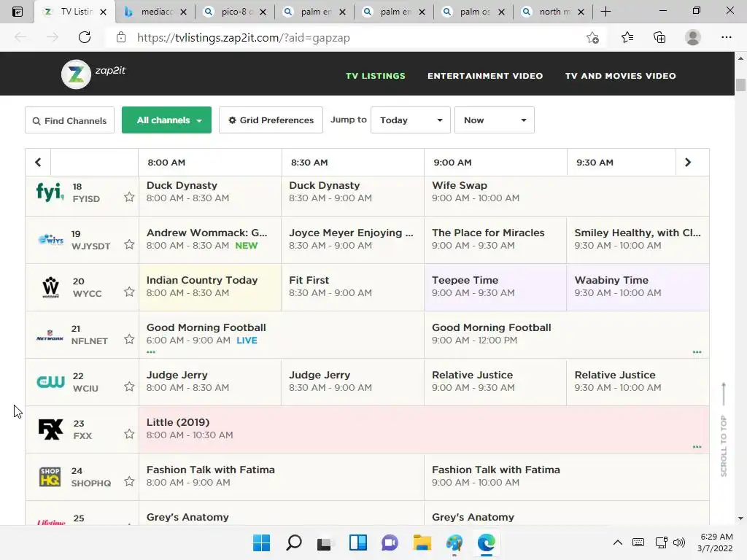The image size is (747, 560).
Task: Toggle favorite star for WJYSDT channel
Action: [x=129, y=244]
